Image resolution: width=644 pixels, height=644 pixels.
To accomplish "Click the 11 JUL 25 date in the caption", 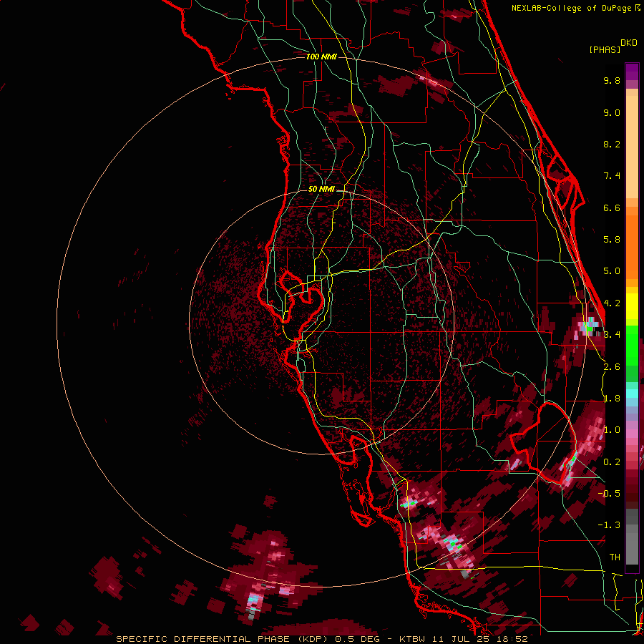I will tap(462, 639).
